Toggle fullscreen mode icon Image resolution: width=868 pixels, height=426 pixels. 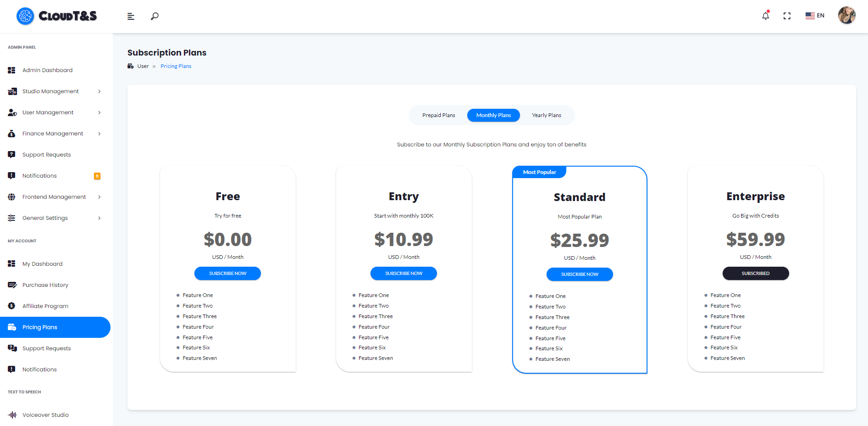click(x=787, y=16)
